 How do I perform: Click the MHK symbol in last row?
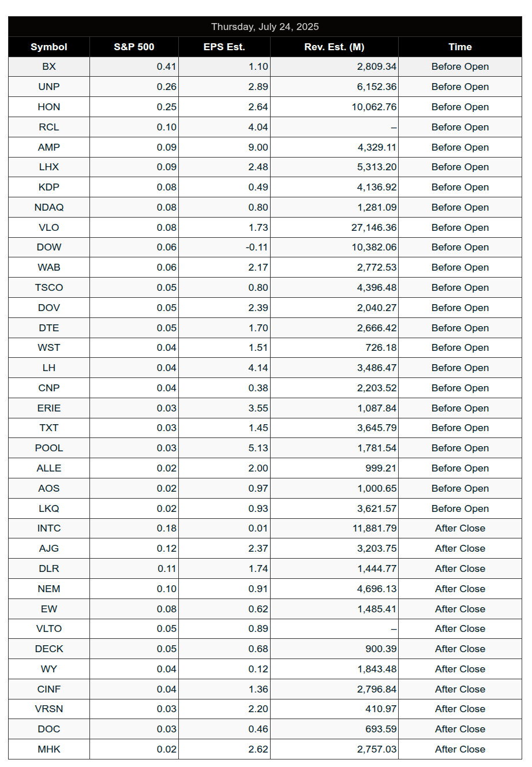pyautogui.click(x=49, y=749)
